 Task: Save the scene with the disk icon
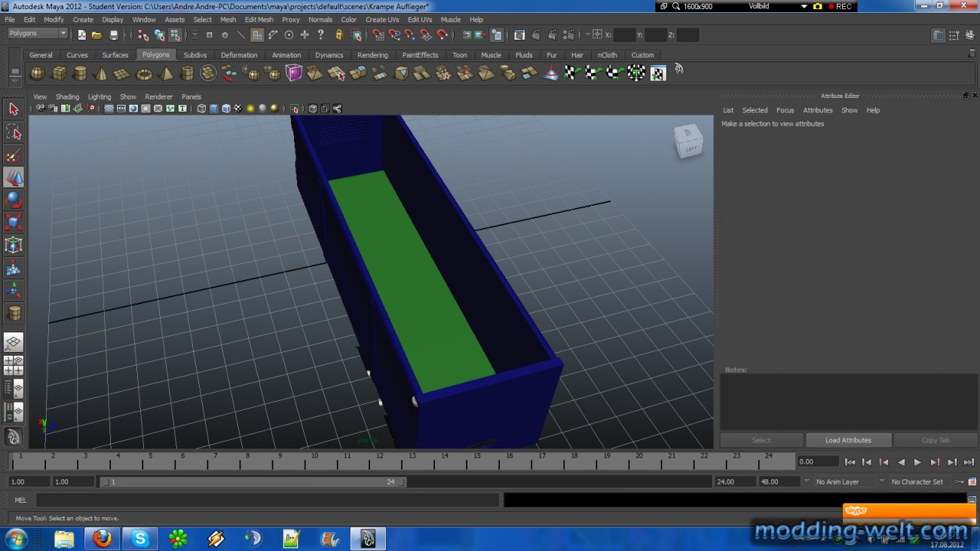tap(114, 35)
